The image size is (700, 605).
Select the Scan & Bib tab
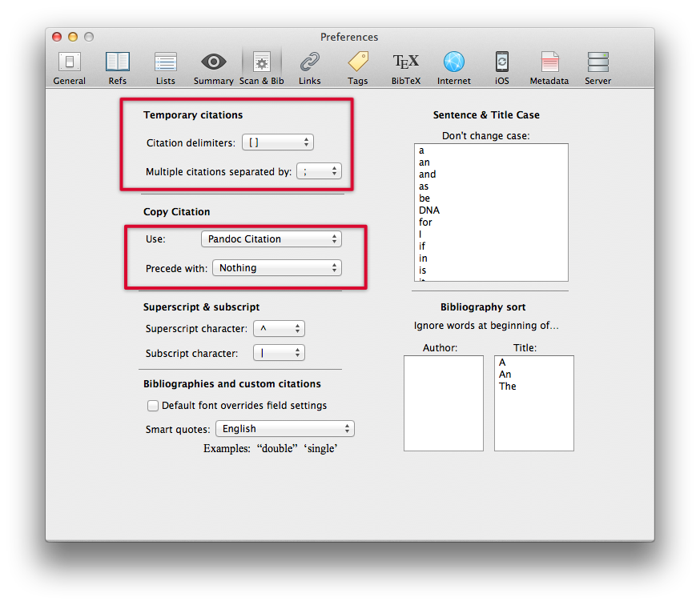coord(261,67)
